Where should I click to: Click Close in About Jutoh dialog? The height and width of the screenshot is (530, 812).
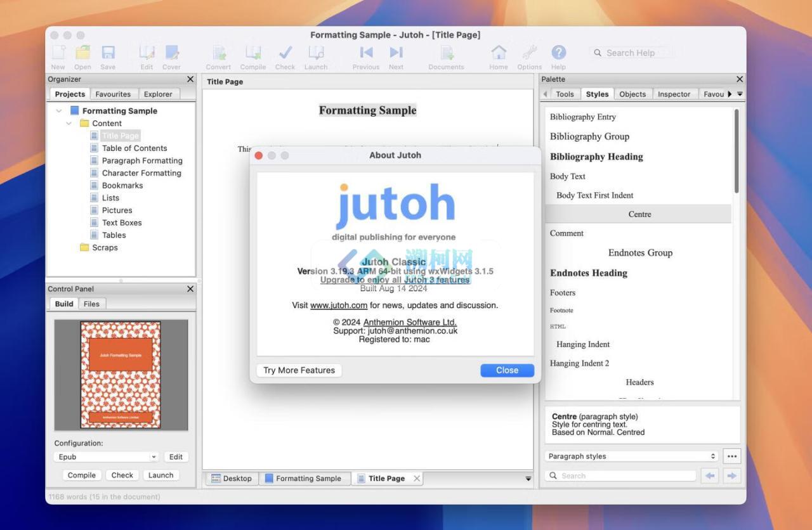[x=507, y=370]
